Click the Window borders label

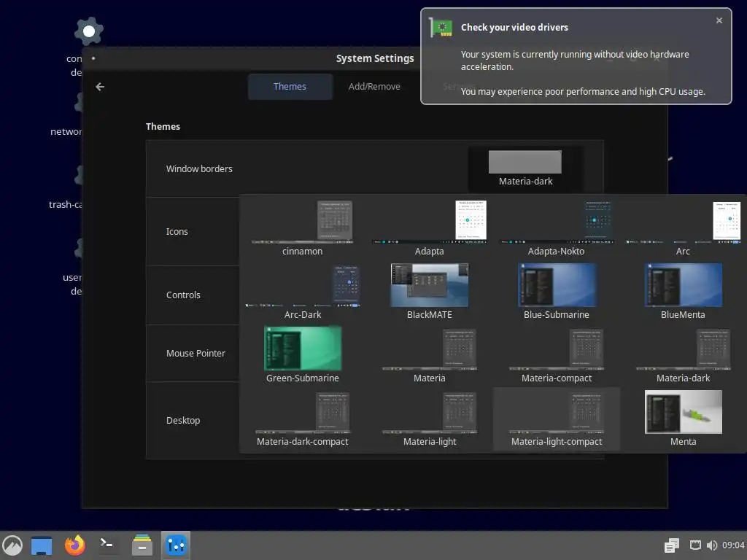(199, 168)
